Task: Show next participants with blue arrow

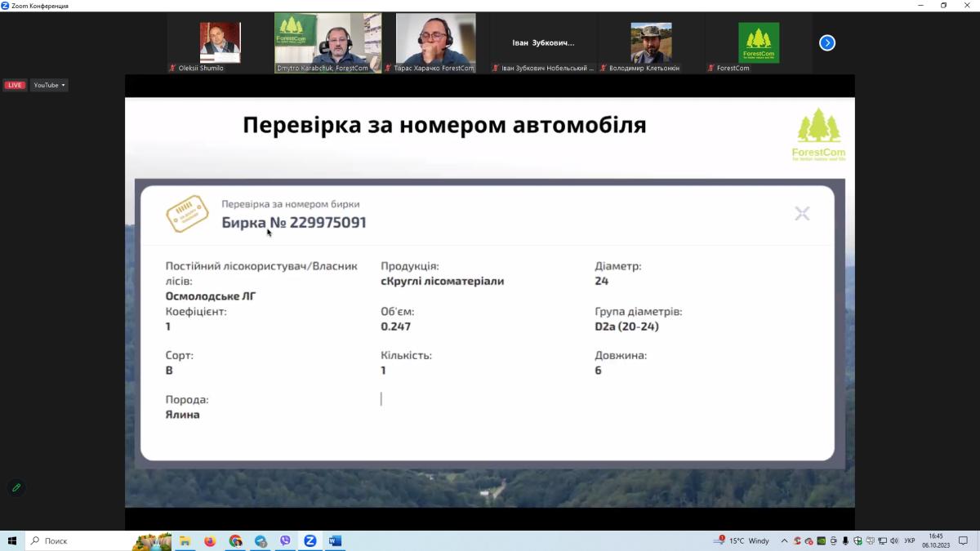Action: pyautogui.click(x=827, y=42)
